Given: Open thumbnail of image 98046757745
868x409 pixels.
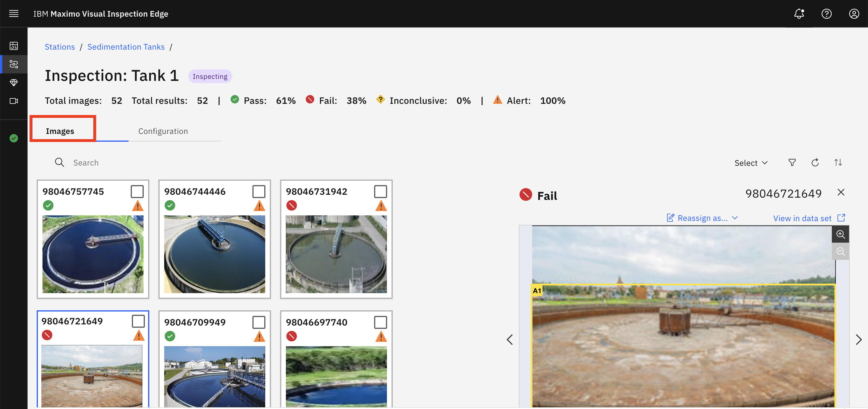Looking at the screenshot, I should 93,254.
